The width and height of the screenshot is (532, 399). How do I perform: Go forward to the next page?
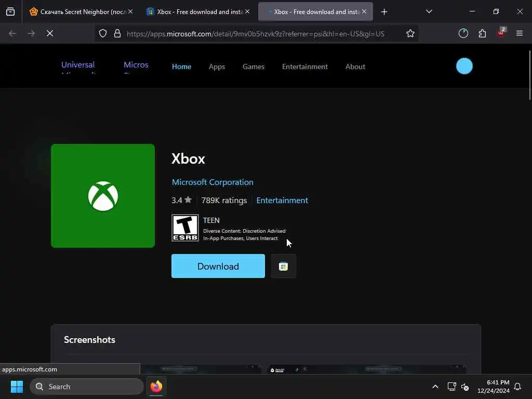pyautogui.click(x=31, y=33)
